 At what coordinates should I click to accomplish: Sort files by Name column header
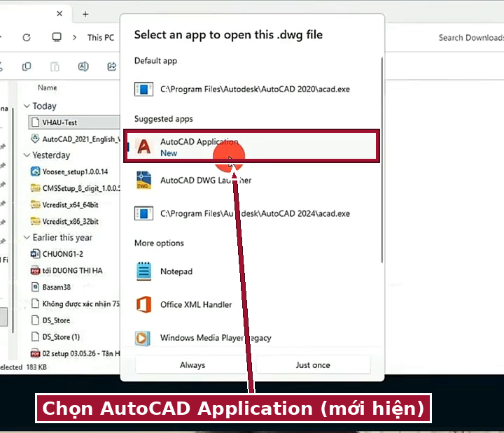[48, 87]
